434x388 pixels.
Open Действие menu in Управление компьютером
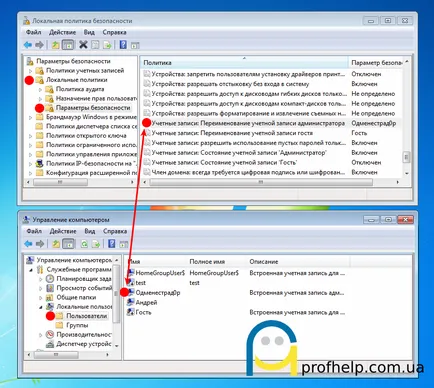click(x=63, y=231)
